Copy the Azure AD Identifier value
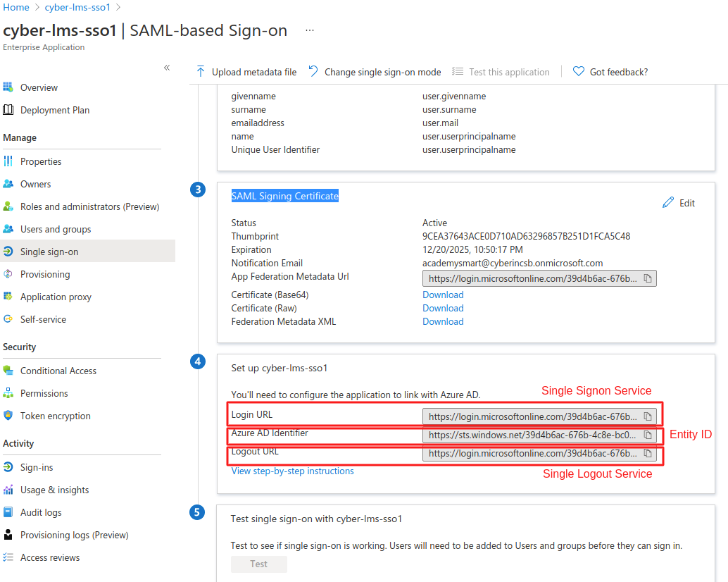728x582 pixels. tap(648, 435)
